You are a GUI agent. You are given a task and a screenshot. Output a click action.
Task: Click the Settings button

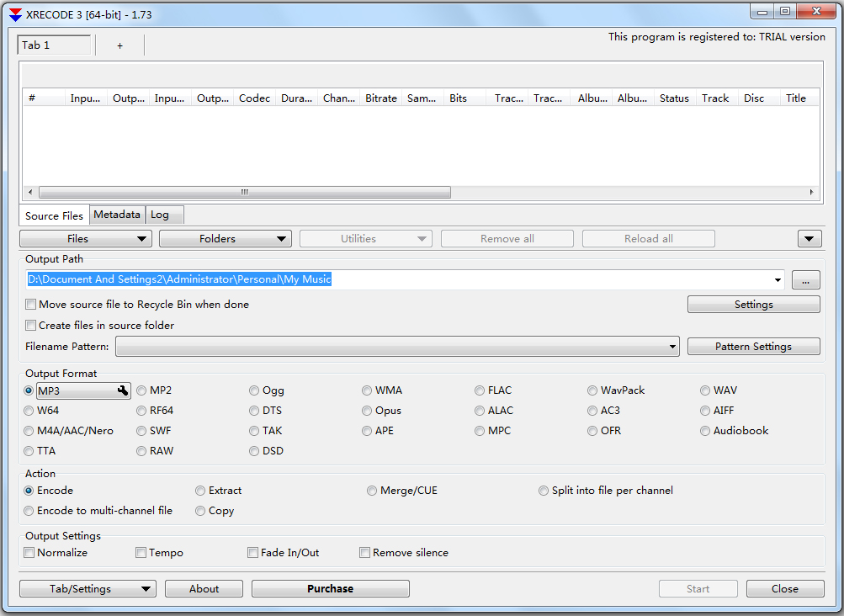tap(754, 305)
